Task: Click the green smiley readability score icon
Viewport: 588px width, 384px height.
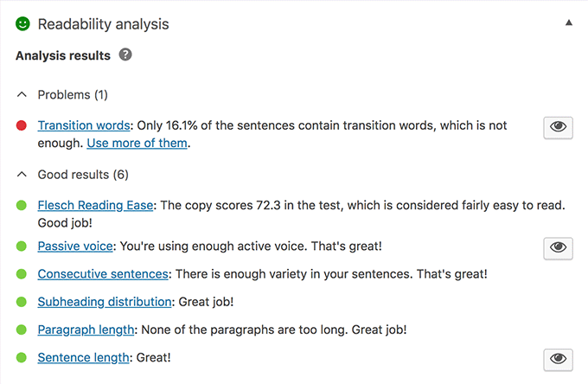Action: [22, 24]
